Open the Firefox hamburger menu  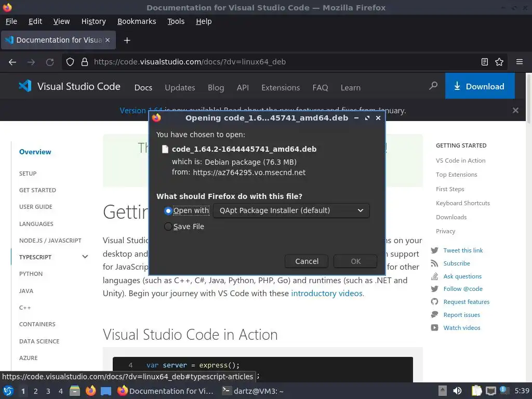(x=520, y=62)
